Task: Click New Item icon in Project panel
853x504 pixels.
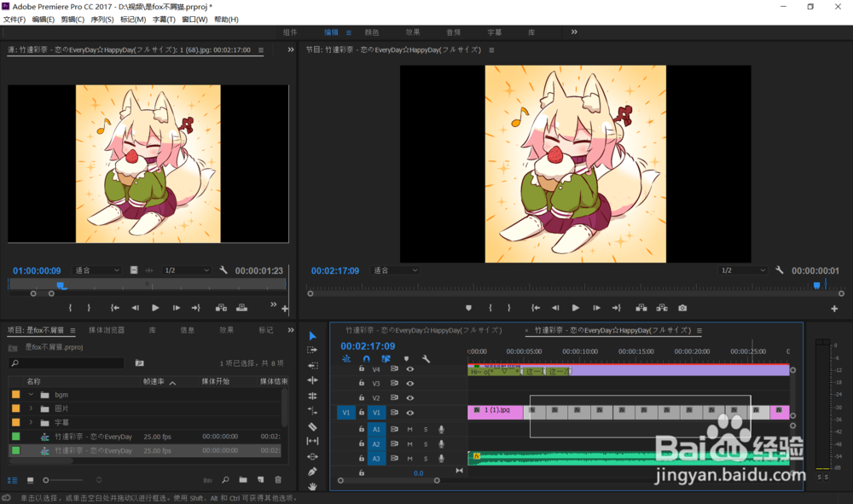Action: (x=260, y=479)
